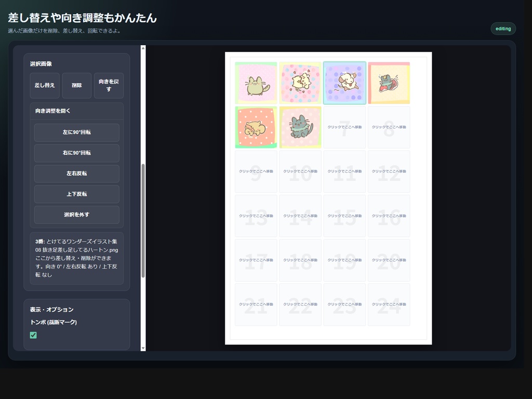This screenshot has width=532, height=399.
Task: Toggle 上下反転 vertical flip
Action: (x=76, y=194)
